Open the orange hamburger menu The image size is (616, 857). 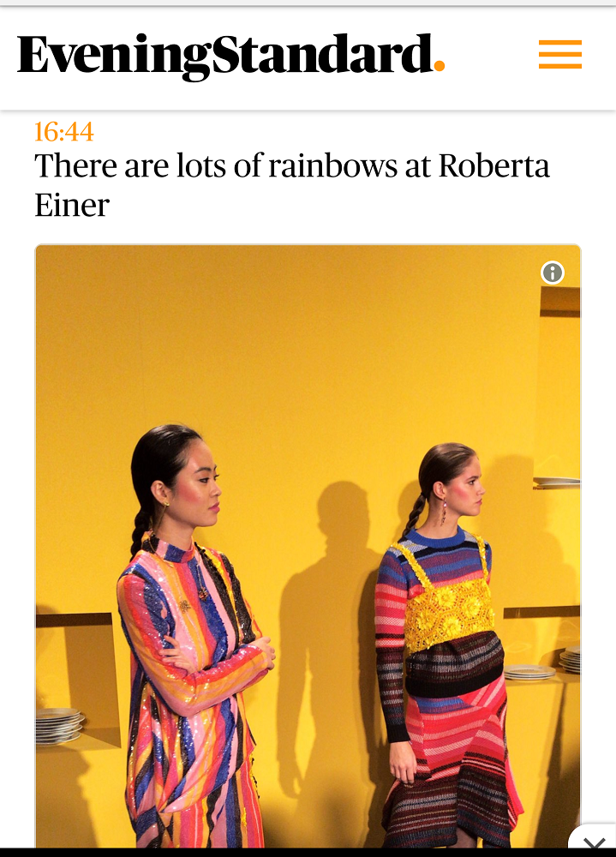[559, 54]
